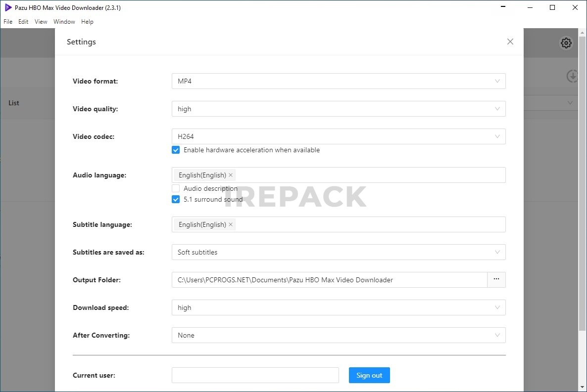Expand Subtitles are saved as dropdown
Image resolution: width=587 pixels, height=392 pixels.
click(x=339, y=252)
